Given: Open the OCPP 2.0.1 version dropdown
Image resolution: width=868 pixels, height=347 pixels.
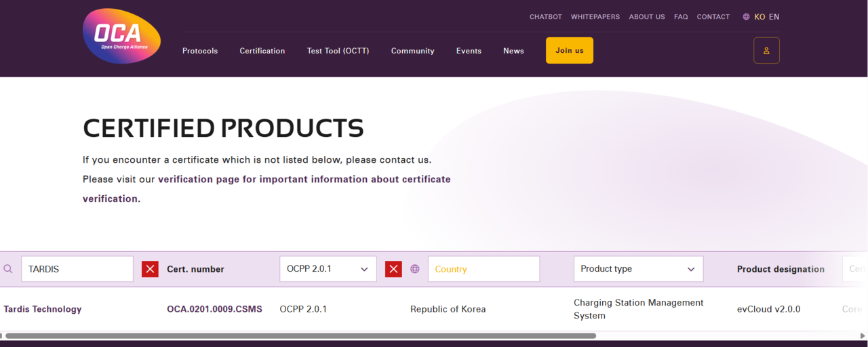Looking at the screenshot, I should (x=328, y=269).
